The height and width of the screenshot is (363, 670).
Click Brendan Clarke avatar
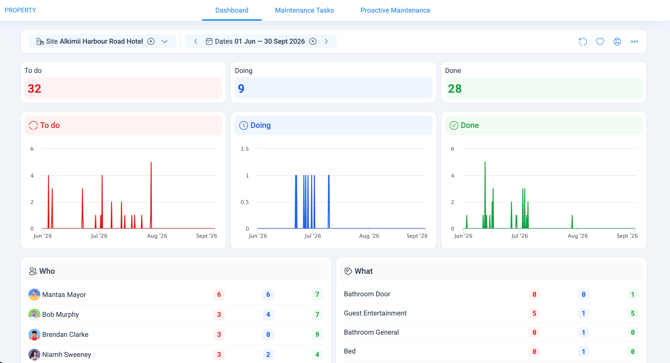pyautogui.click(x=34, y=334)
